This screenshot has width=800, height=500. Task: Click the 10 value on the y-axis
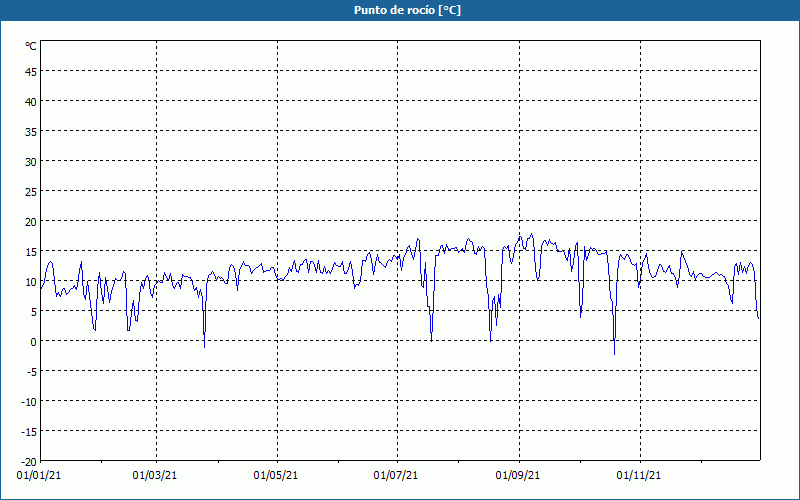[x=31, y=282]
